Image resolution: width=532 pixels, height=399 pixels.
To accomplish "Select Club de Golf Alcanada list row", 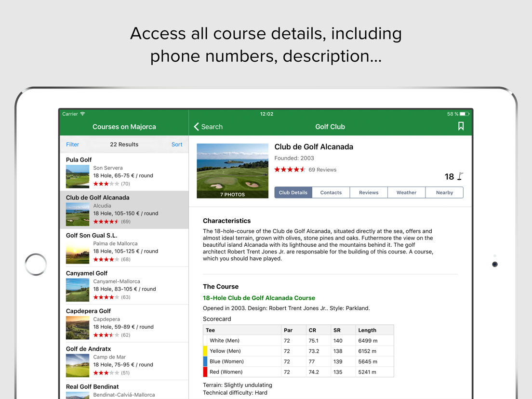I will click(x=124, y=210).
